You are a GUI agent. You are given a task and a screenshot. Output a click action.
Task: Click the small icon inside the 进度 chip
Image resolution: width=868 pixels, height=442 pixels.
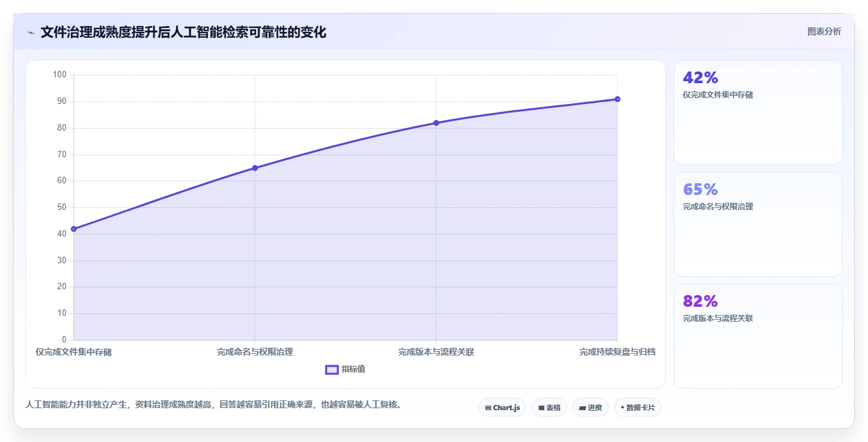coord(583,408)
